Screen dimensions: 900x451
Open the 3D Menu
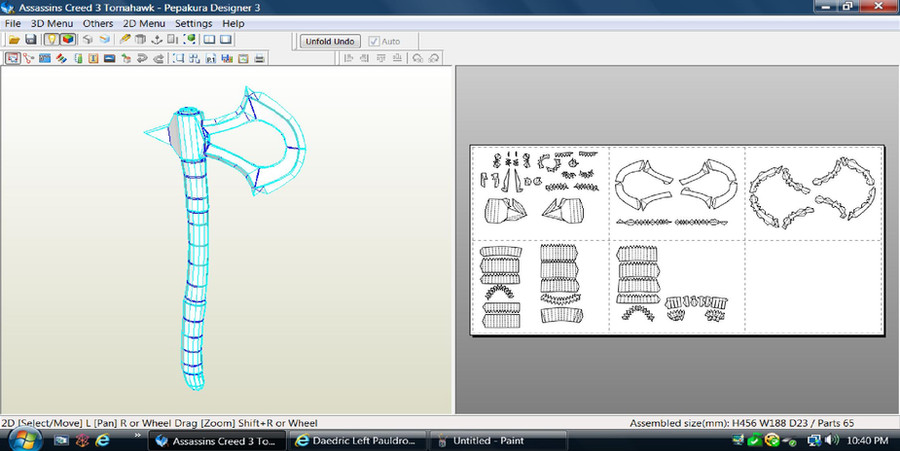click(52, 24)
